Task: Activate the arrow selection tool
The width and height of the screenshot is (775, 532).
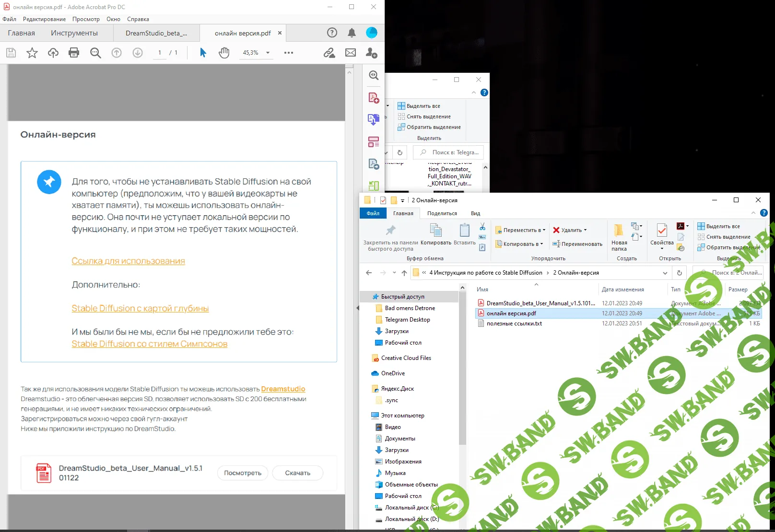Action: (203, 53)
